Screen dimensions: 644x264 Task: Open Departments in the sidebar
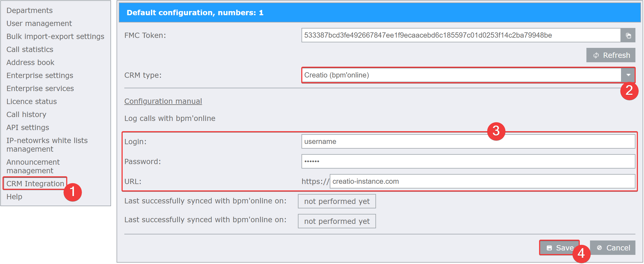30,11
